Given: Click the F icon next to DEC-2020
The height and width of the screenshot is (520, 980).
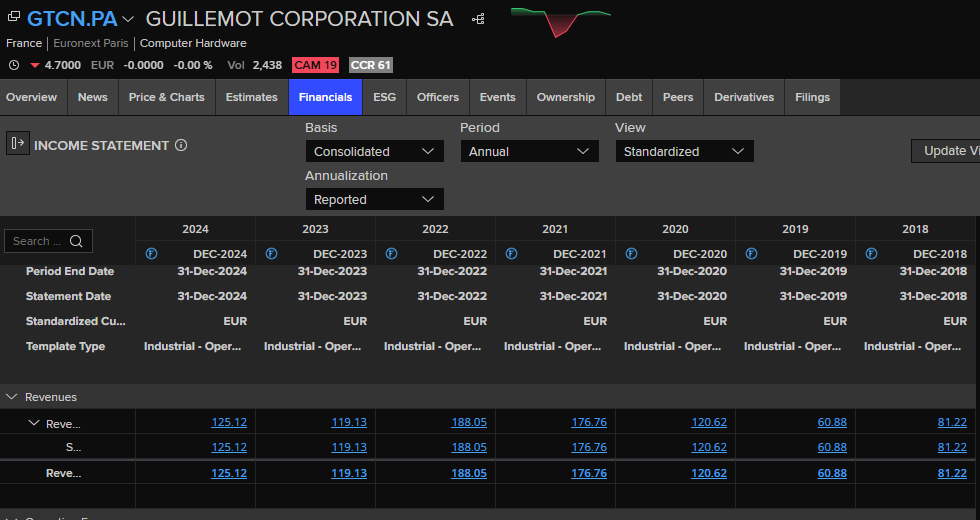Looking at the screenshot, I should click(x=631, y=254).
